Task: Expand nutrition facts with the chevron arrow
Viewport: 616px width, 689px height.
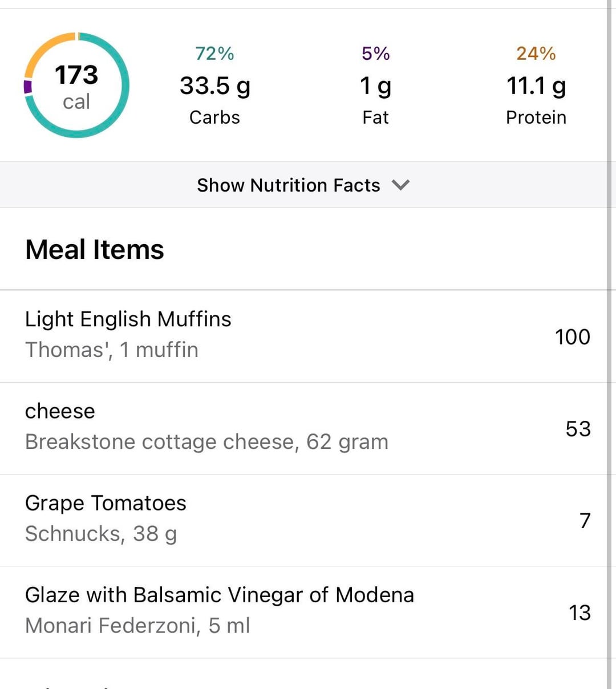Action: click(401, 185)
